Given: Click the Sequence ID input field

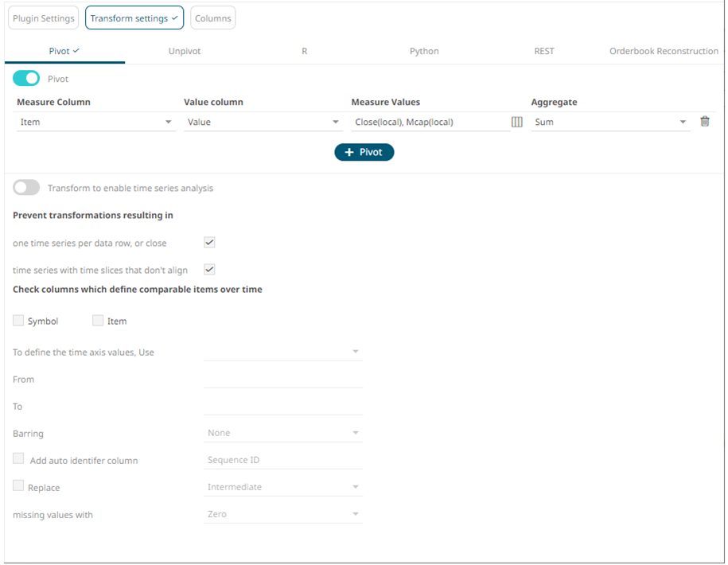Looking at the screenshot, I should (282, 460).
